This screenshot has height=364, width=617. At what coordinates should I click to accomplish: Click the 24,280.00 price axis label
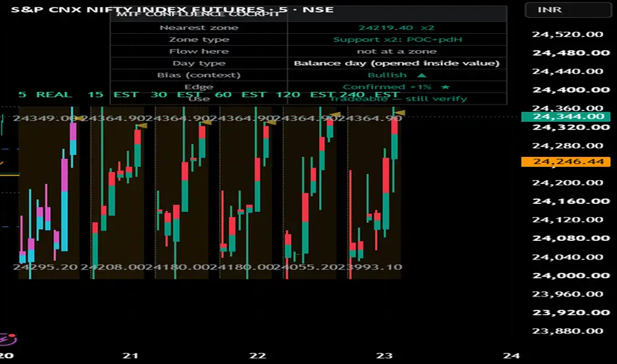(567, 146)
